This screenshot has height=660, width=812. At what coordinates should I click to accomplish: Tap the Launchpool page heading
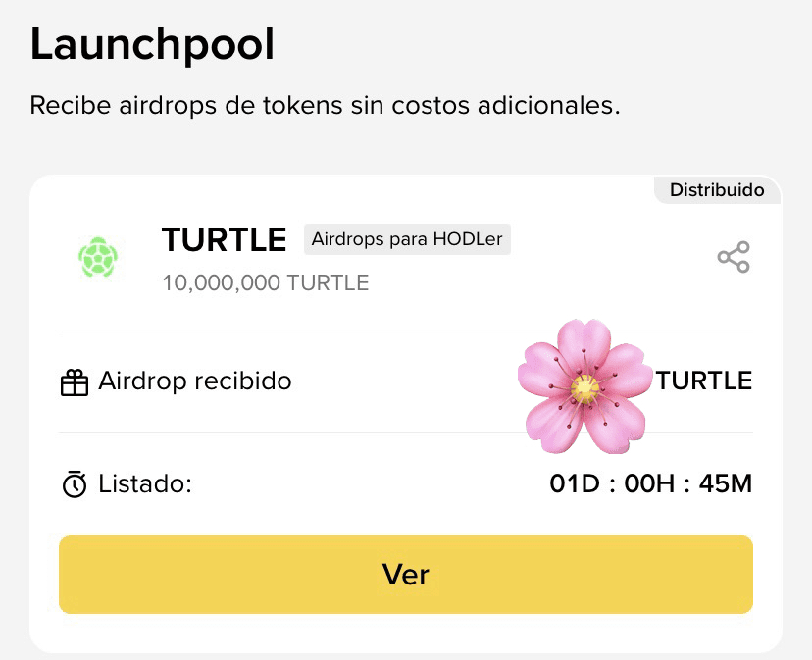coord(152,45)
